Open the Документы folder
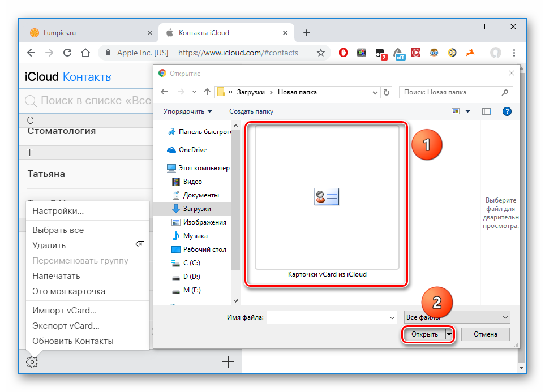 tap(195, 195)
